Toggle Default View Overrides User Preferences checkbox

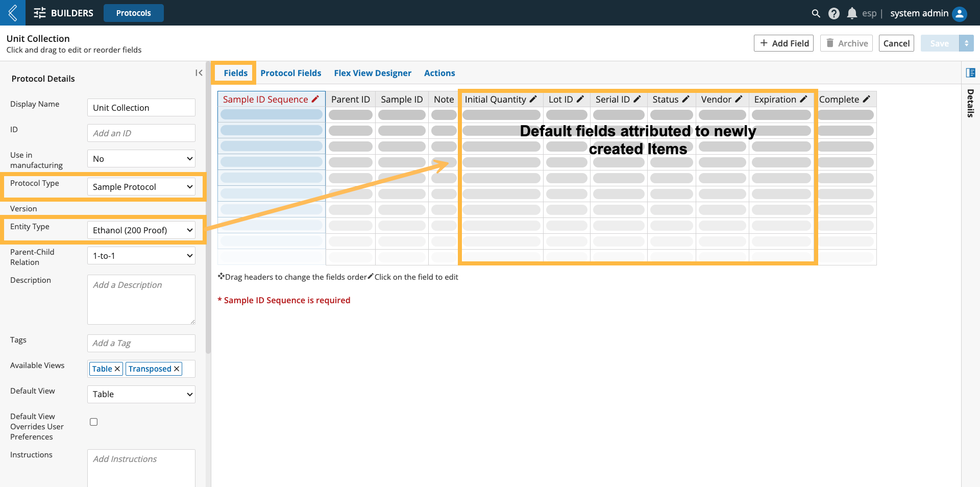click(x=94, y=422)
